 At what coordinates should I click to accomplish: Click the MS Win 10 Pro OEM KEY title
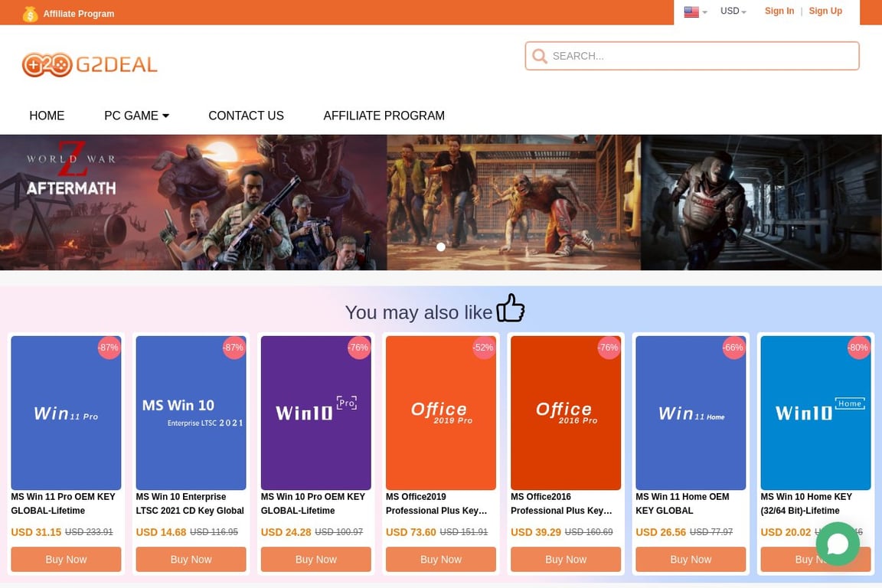[312, 504]
